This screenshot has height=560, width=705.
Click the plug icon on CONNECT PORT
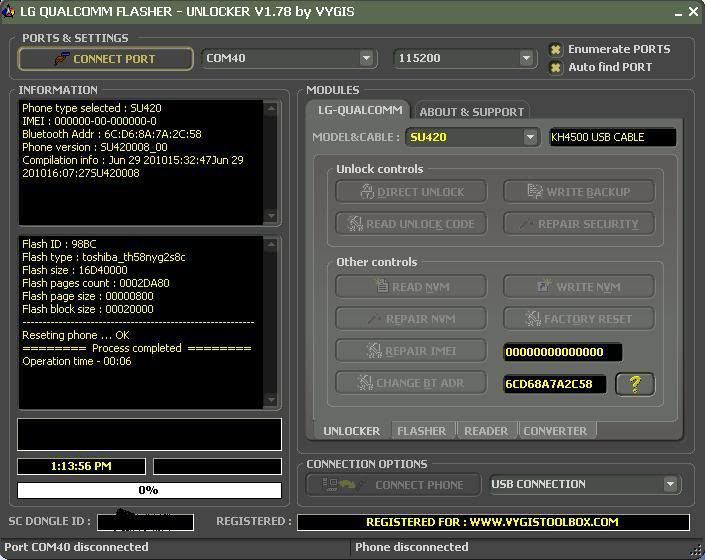[62, 59]
